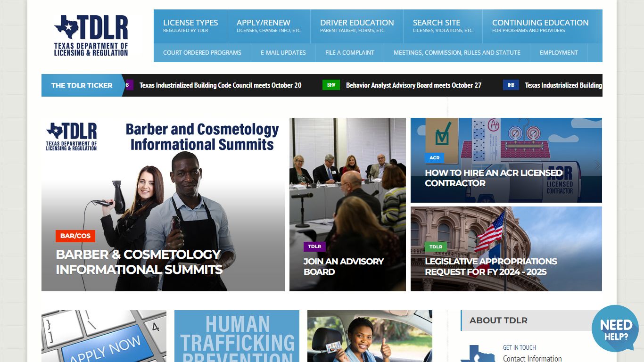Click the BHV green ticker badge
Viewport: 644px width, 362px height.
click(x=331, y=85)
